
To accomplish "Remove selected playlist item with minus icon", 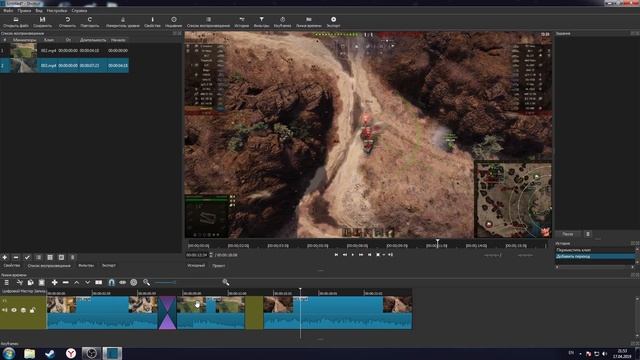I will (x=16, y=258).
